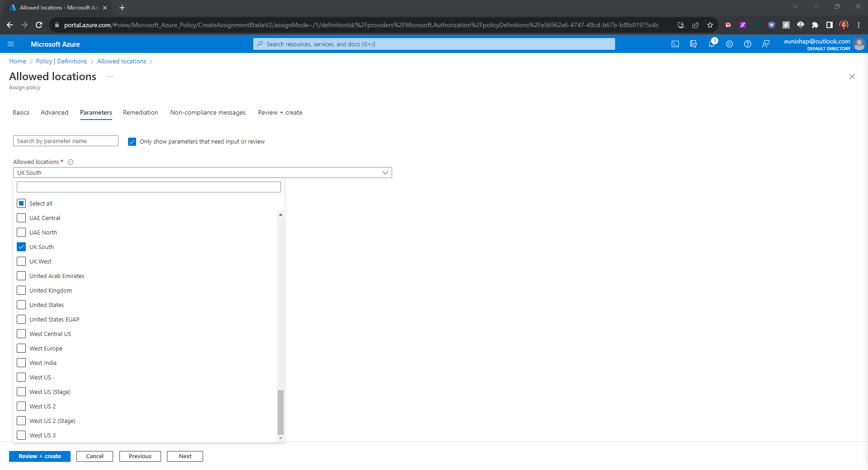Open the feedback icon in header
Screen dimensions: 868x470
click(x=766, y=44)
